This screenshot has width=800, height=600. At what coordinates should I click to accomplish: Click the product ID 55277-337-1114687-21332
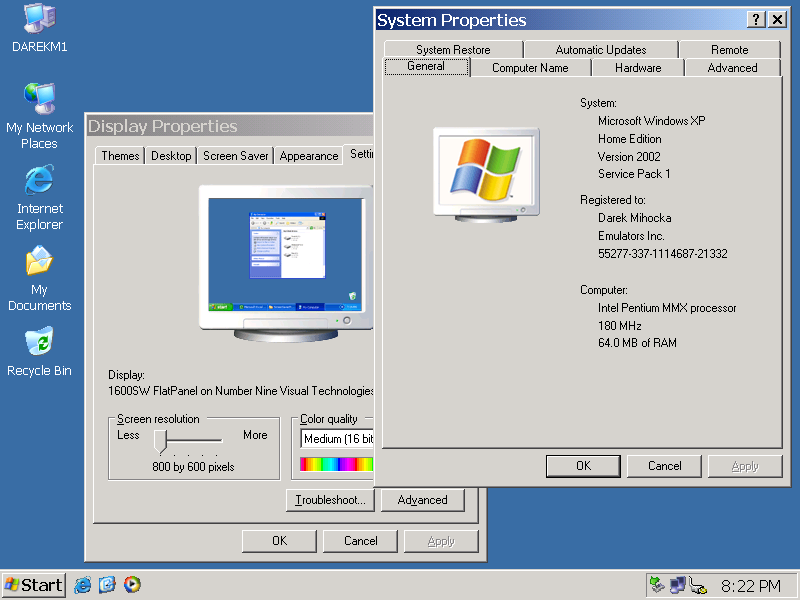click(x=663, y=254)
